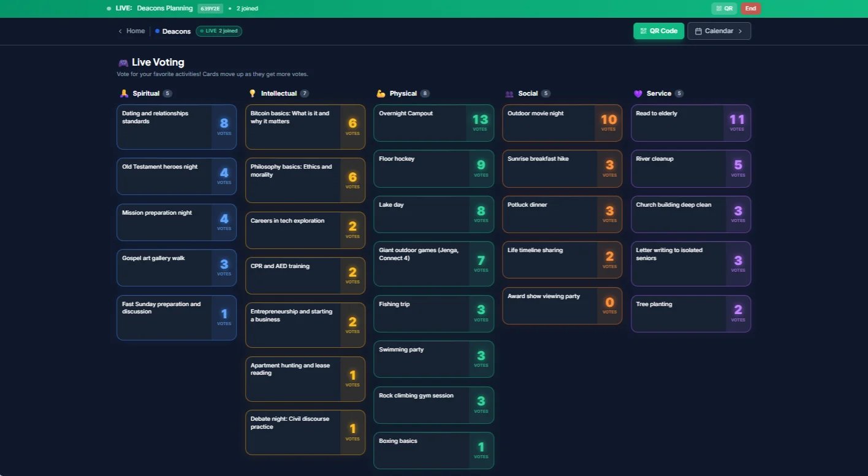
Task: Click the purple heart icon beside Service
Action: point(638,93)
